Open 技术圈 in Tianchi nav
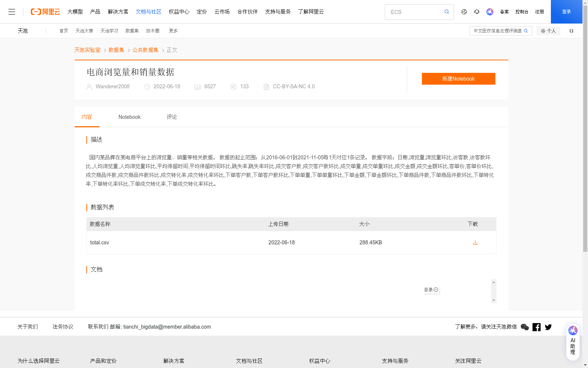Image resolution: width=588 pixels, height=368 pixels. click(x=153, y=31)
